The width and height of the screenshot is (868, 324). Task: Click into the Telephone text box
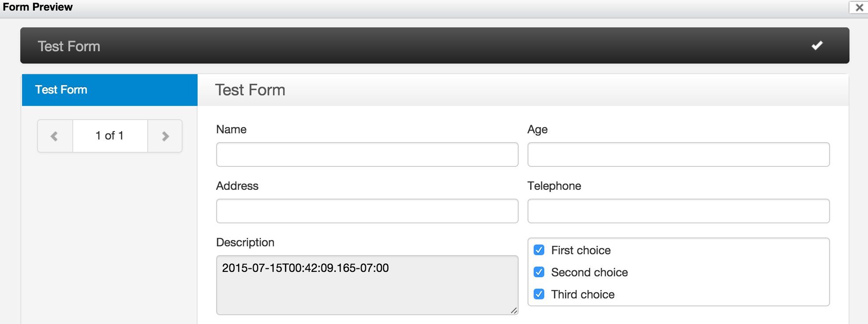coord(678,211)
